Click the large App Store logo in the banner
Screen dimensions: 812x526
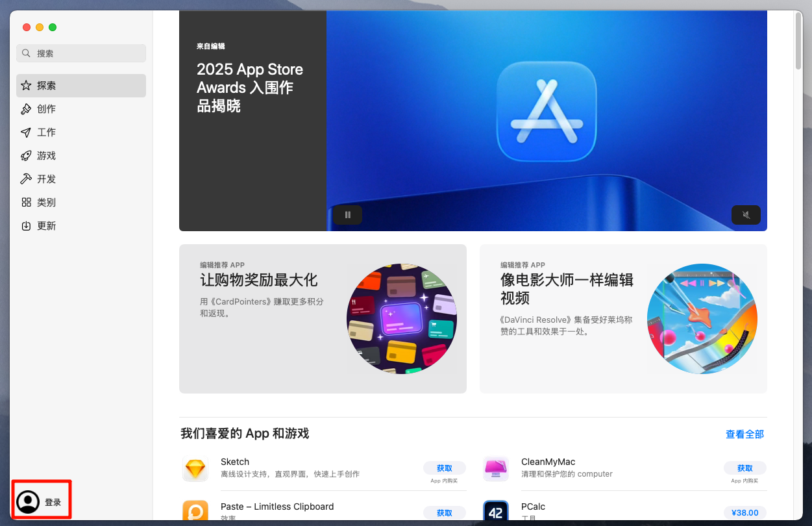[547, 110]
